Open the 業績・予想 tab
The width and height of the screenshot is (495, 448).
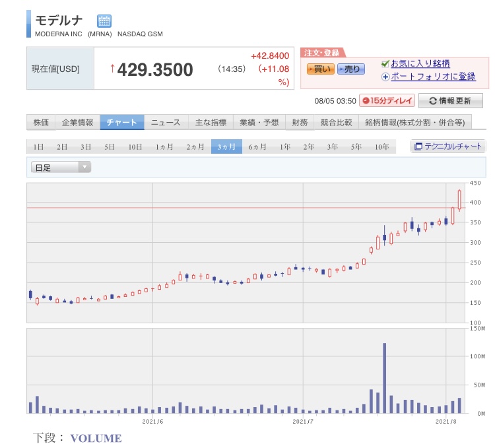259,123
